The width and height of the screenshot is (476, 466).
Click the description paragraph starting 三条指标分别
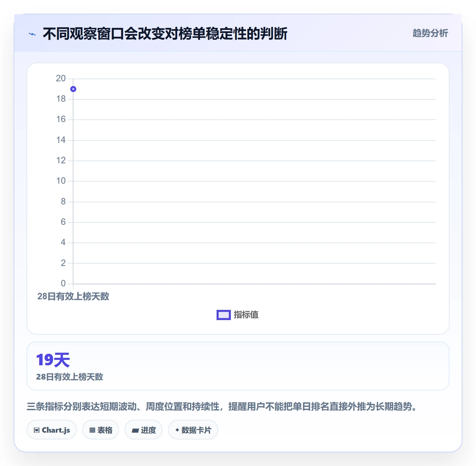[x=223, y=406]
